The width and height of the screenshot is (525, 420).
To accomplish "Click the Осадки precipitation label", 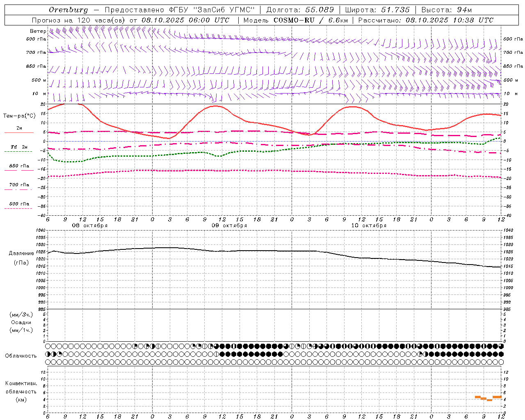I will tap(21, 323).
